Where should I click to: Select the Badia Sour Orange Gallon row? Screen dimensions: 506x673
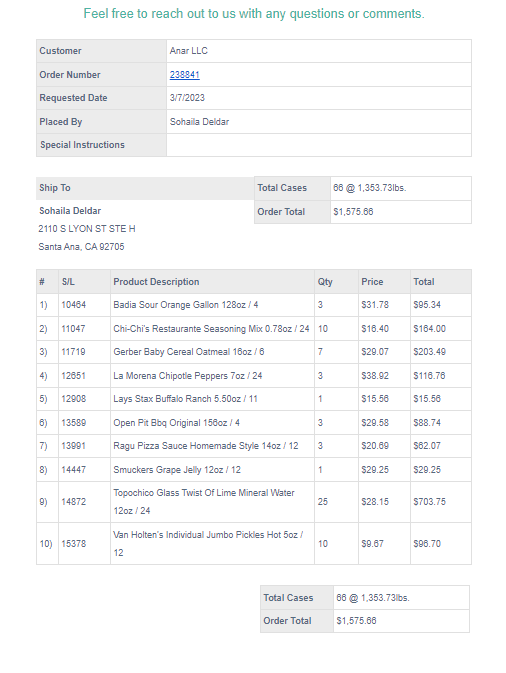coord(254,305)
